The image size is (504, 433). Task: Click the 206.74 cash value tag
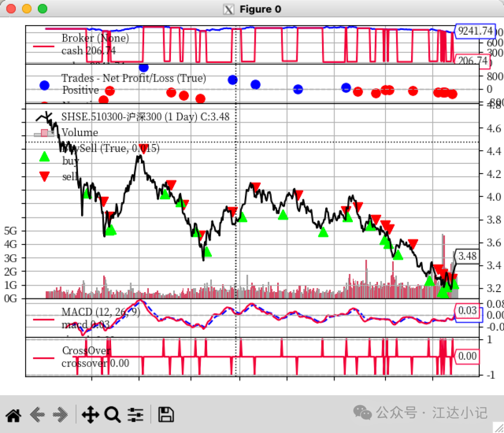472,61
